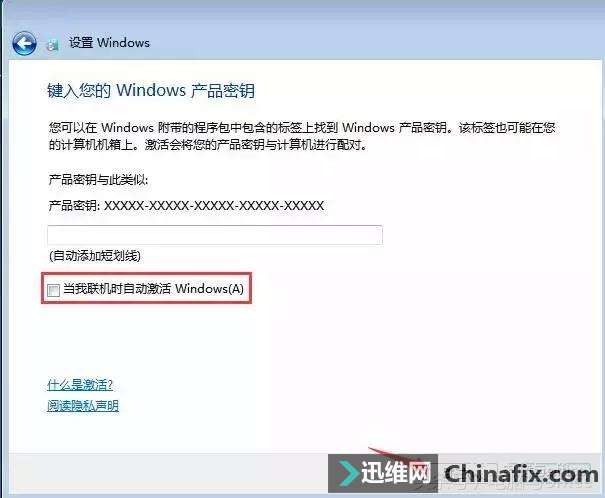
Task: Click the XXXXX-XXXXX sample product key text
Action: pos(214,206)
